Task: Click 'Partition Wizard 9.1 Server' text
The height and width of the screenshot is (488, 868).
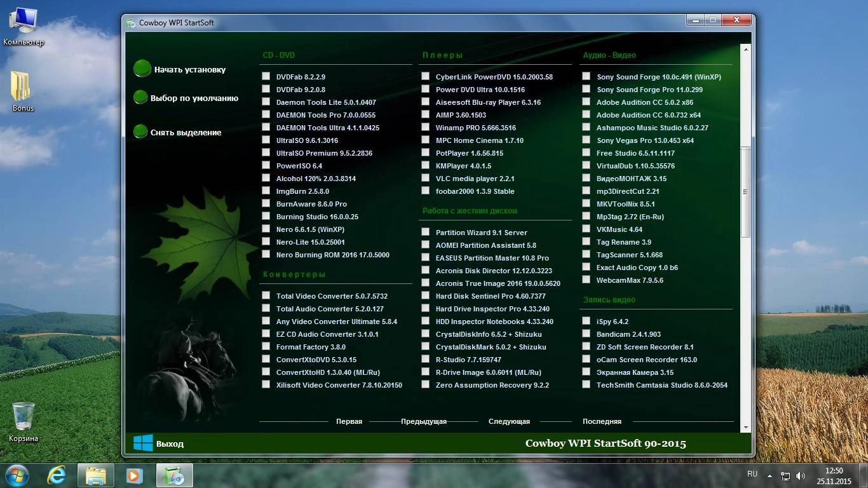Action: (x=481, y=233)
